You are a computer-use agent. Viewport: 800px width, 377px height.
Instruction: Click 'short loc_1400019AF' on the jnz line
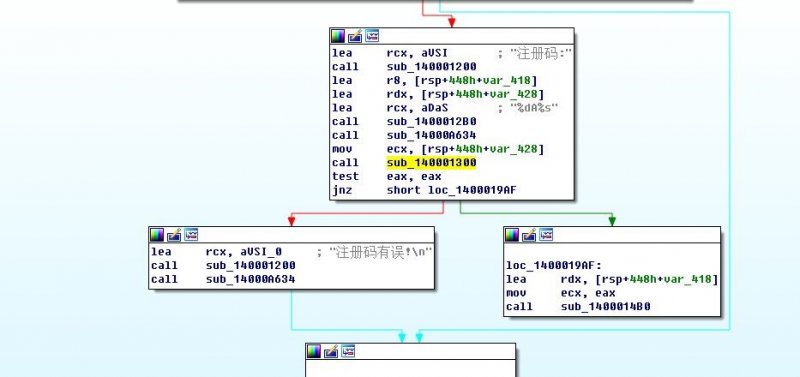coord(452,190)
